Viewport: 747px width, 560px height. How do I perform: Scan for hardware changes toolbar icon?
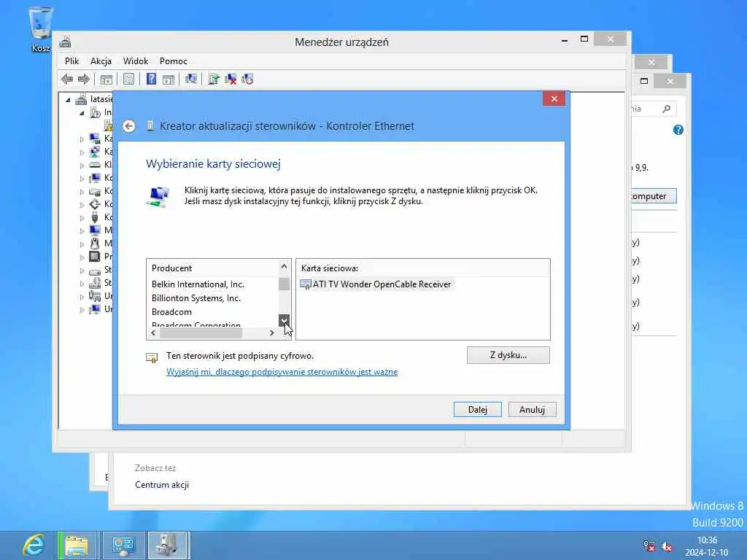[191, 79]
